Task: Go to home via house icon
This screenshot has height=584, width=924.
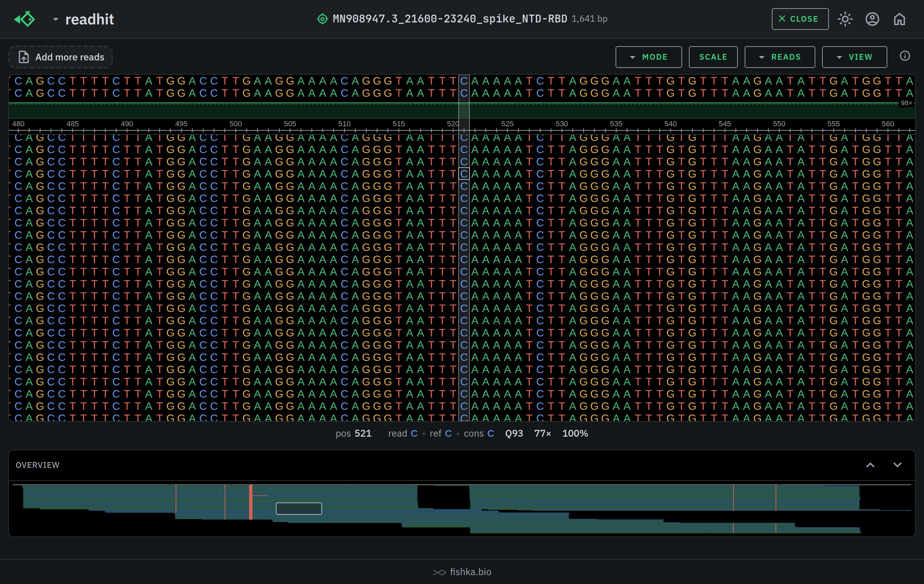Action: [x=899, y=19]
